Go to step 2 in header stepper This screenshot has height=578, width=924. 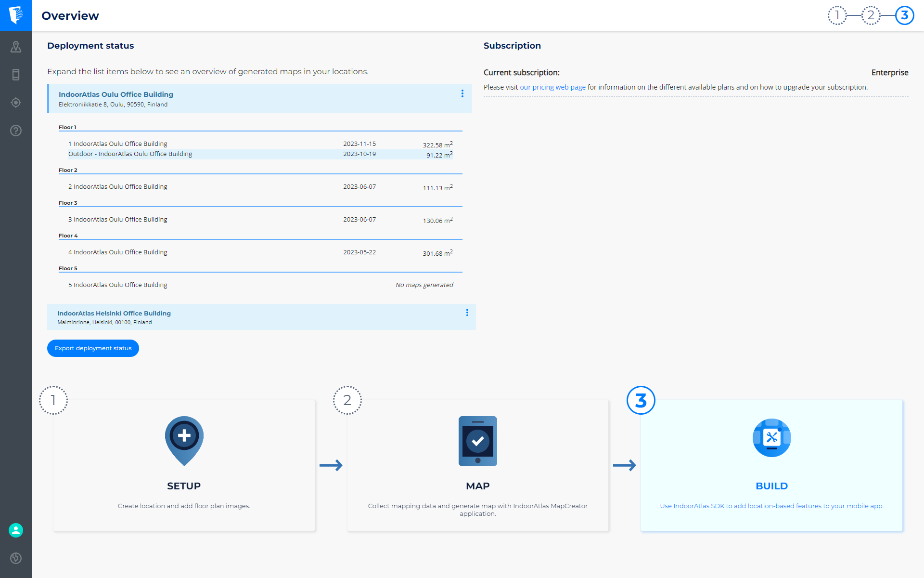(x=871, y=15)
